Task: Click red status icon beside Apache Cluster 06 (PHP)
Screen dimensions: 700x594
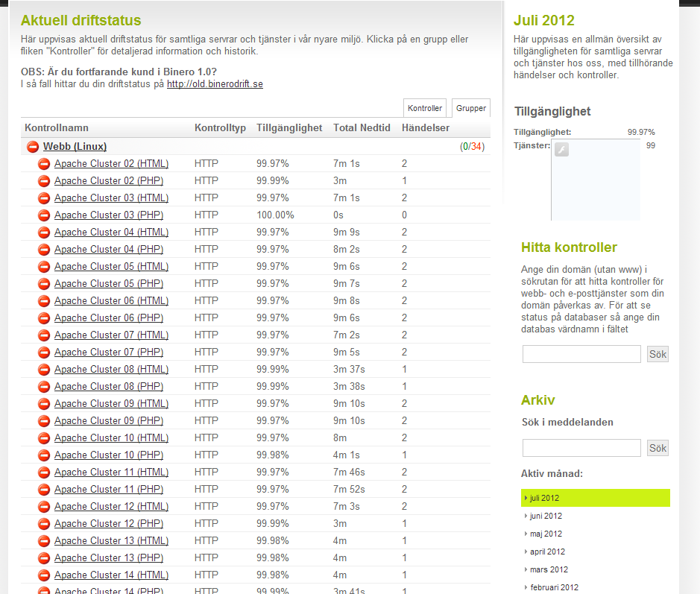Action: click(44, 317)
